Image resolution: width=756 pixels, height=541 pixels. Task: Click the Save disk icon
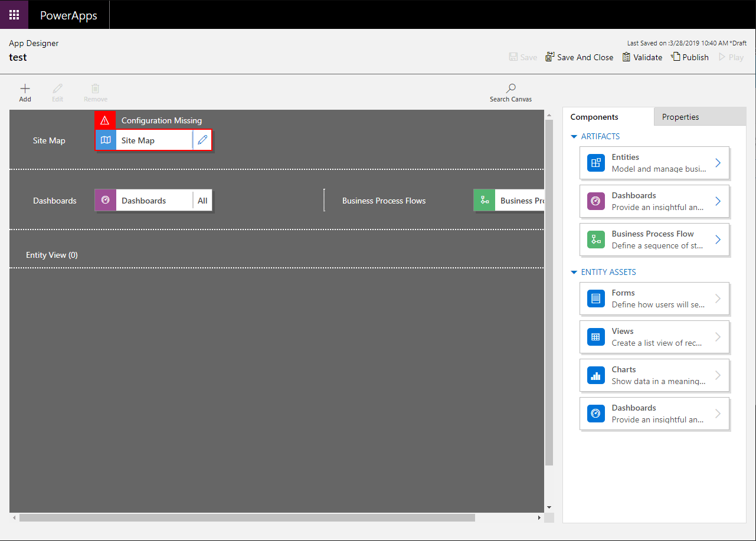coord(513,57)
